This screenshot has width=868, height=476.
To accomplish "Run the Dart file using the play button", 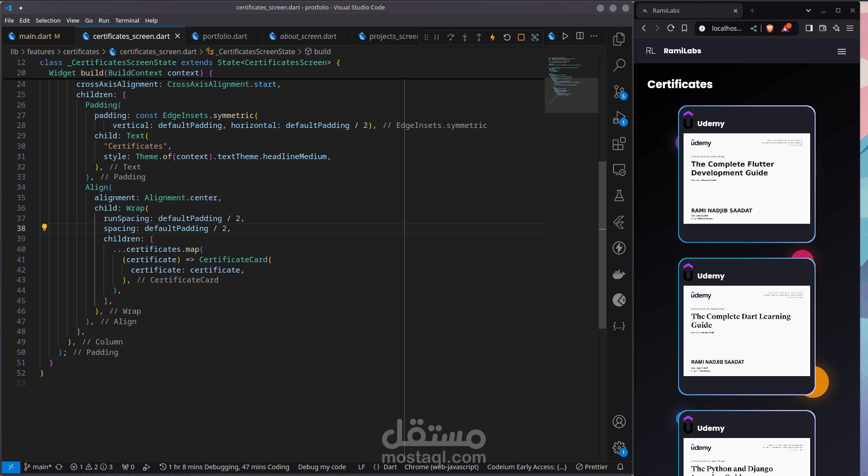I will [565, 36].
